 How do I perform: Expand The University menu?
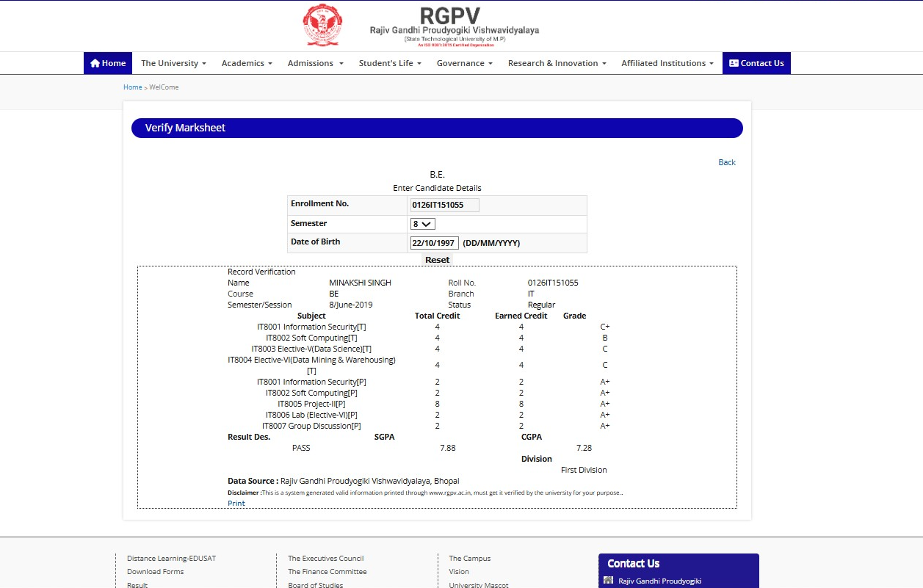173,63
